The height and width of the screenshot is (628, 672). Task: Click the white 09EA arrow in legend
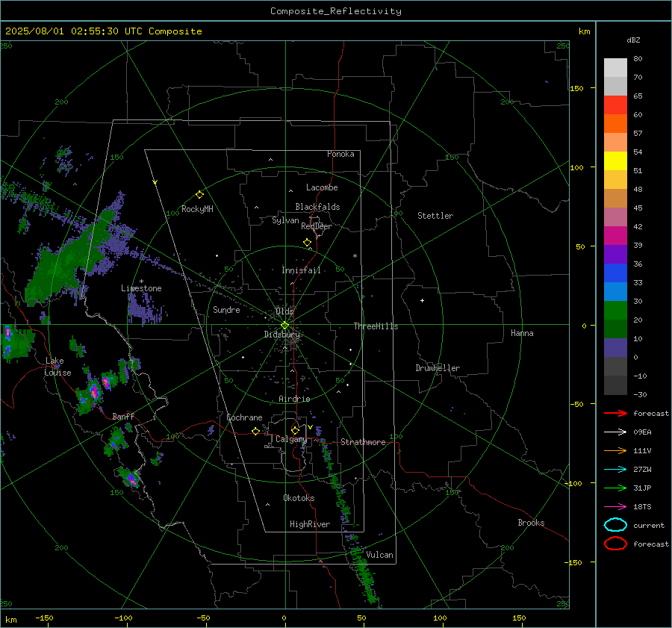pos(615,432)
